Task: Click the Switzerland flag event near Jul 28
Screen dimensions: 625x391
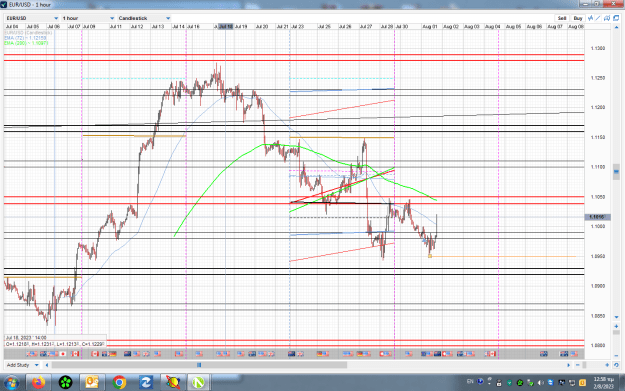Action: click(381, 354)
